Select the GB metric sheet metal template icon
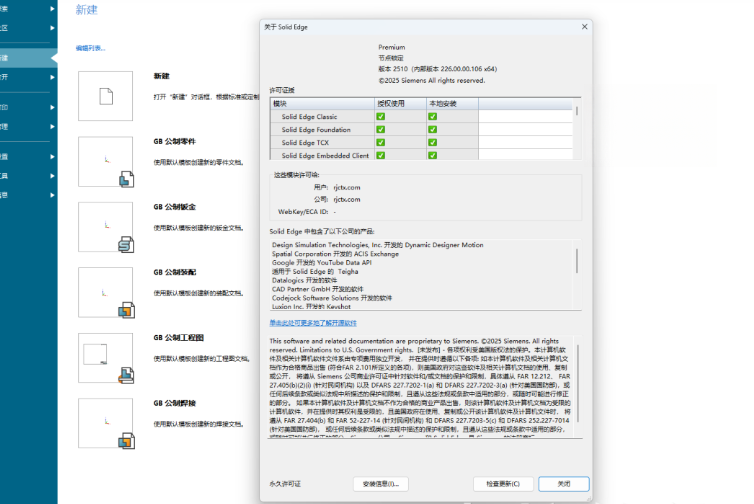This screenshot has width=754, height=504. coord(105,227)
